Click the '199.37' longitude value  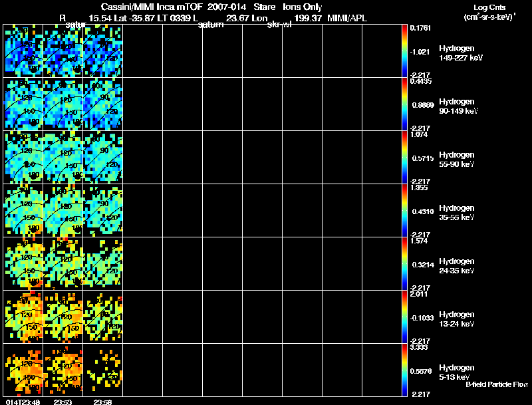pos(307,19)
